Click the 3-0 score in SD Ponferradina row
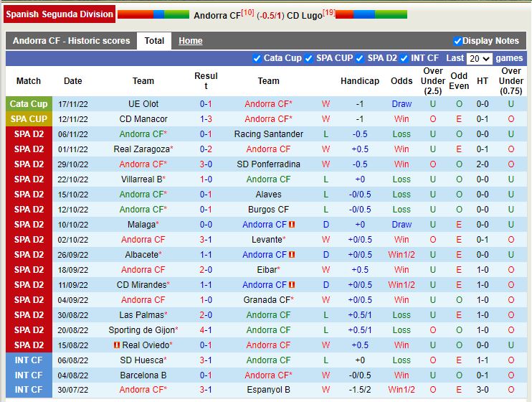This screenshot has height=402, width=532. 206,164
